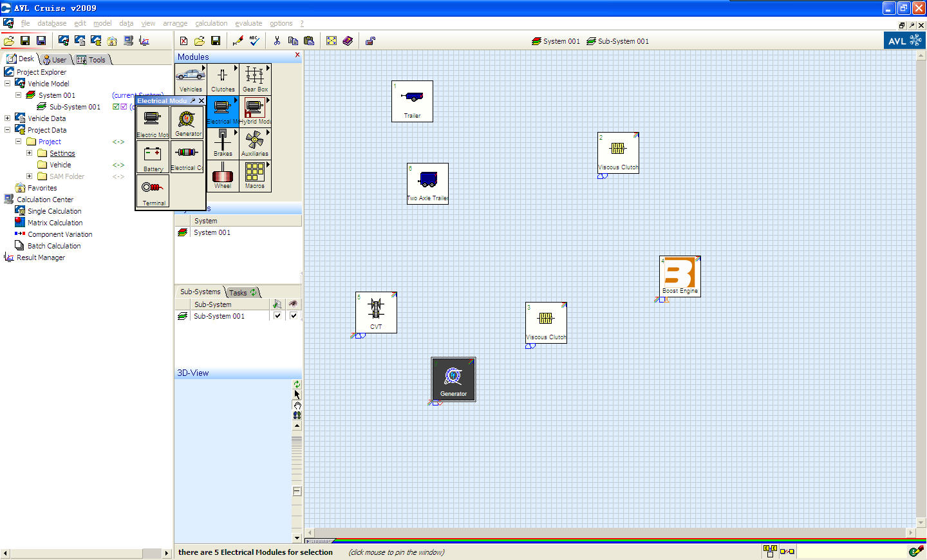Close the Modules panel
The width and height of the screenshot is (927, 560).
coord(297,55)
